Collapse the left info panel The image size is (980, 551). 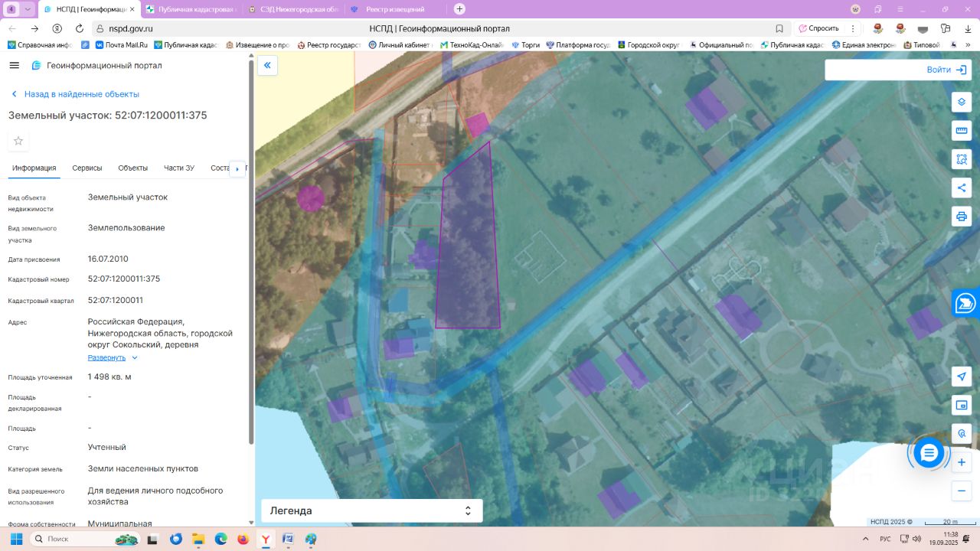coord(267,66)
